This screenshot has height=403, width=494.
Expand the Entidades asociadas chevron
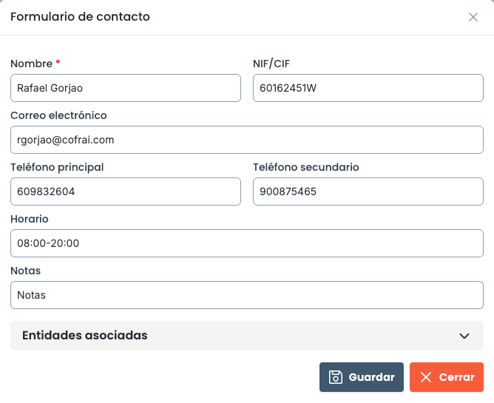pyautogui.click(x=464, y=336)
